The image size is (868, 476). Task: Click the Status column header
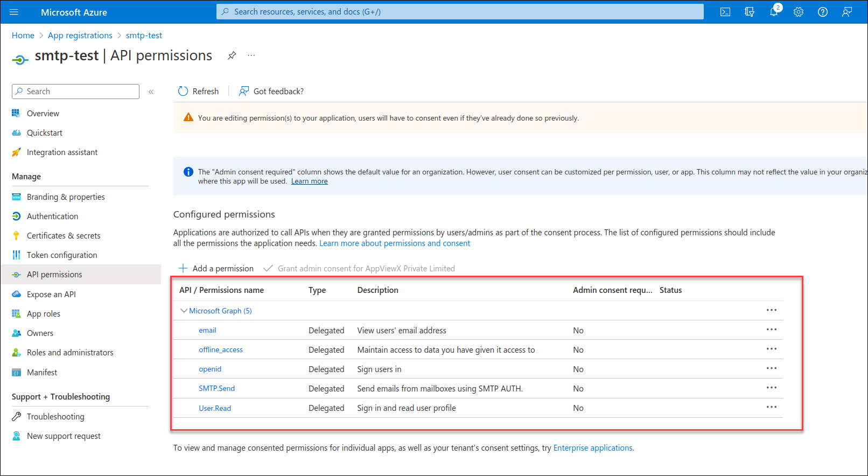click(x=670, y=290)
